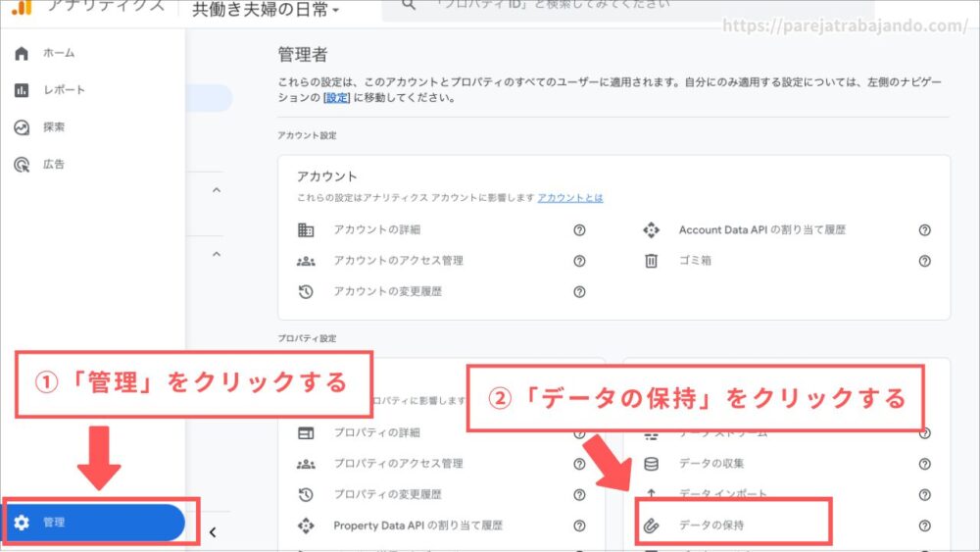Screen dimensions: 980x552
Task: Collapse the second section chevron in admin sidebar
Action: pos(217,255)
